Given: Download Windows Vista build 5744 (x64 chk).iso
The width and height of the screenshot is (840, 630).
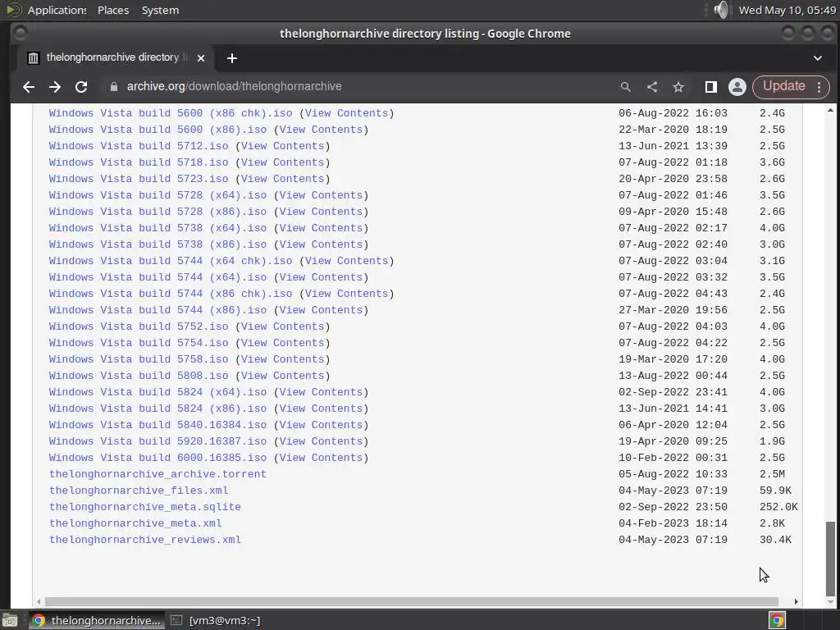Looking at the screenshot, I should (171, 261).
